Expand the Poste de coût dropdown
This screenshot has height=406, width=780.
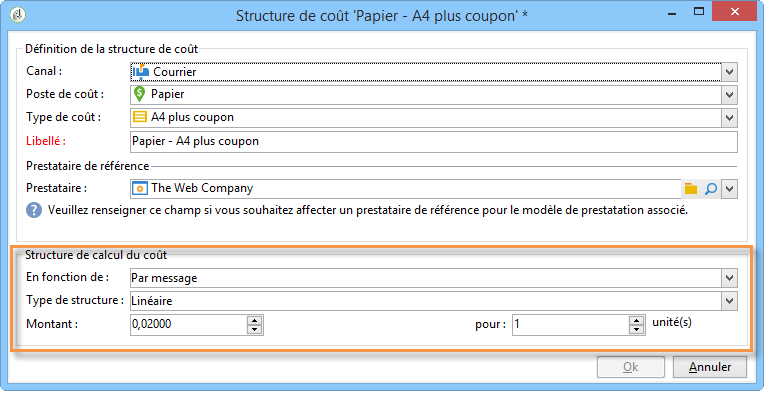pyautogui.click(x=729, y=95)
